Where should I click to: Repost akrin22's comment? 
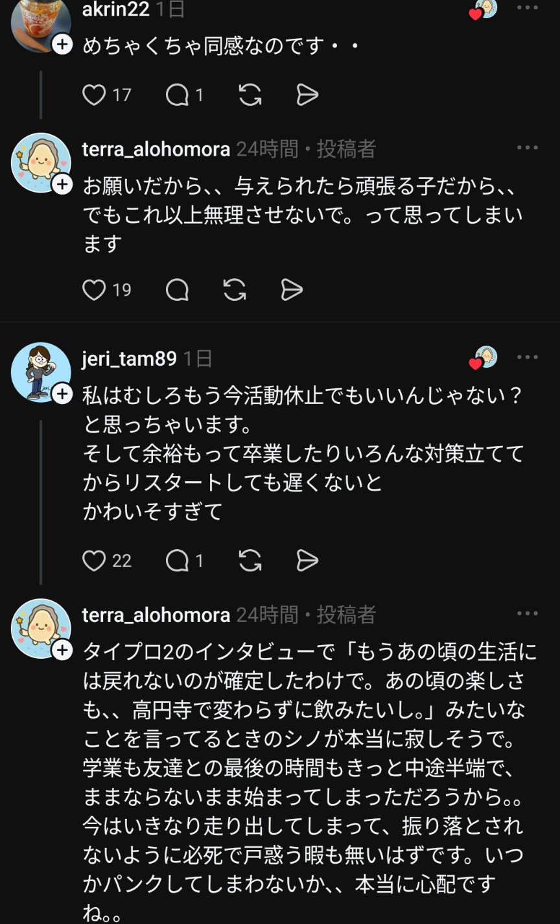[x=250, y=95]
